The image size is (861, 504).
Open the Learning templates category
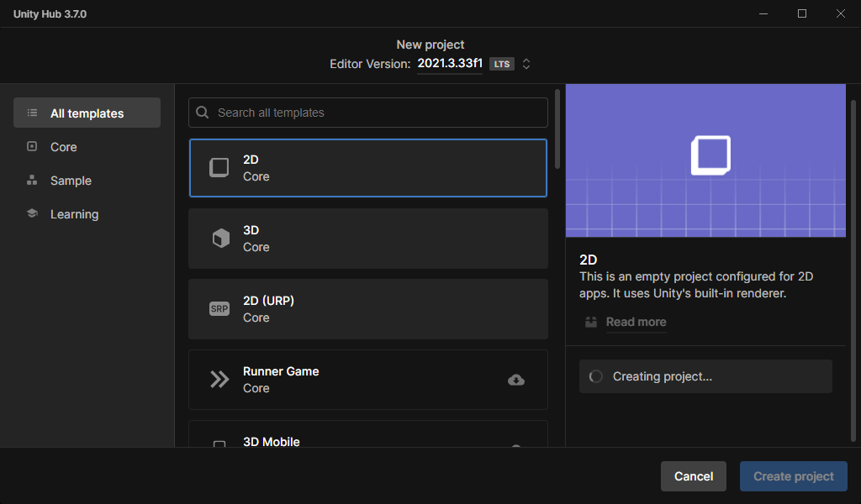(x=74, y=214)
